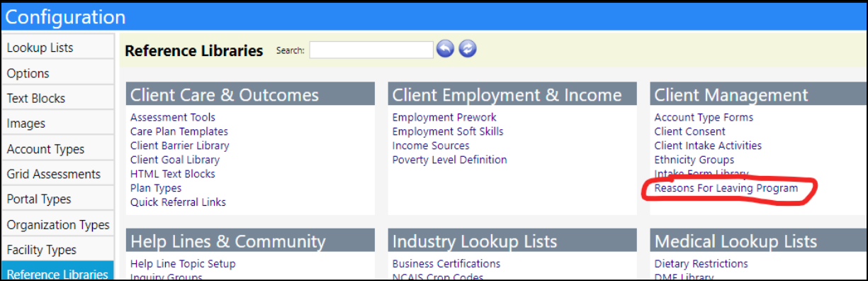Viewport: 868px width, 281px height.
Task: Click the Reference Libraries page title
Action: 193,50
